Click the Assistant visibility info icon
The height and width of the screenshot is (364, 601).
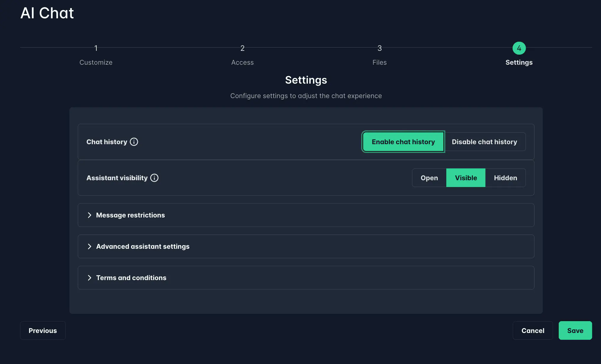pyautogui.click(x=154, y=178)
